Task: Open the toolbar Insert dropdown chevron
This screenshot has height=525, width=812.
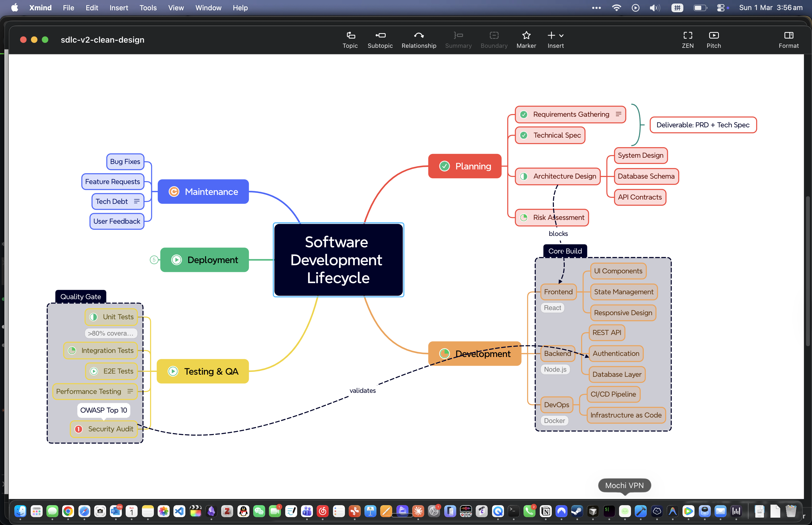Action: [x=561, y=36]
